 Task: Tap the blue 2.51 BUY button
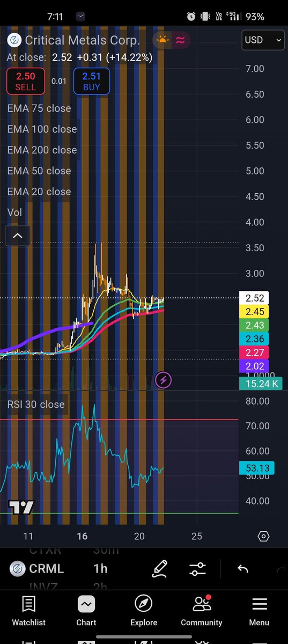point(92,82)
